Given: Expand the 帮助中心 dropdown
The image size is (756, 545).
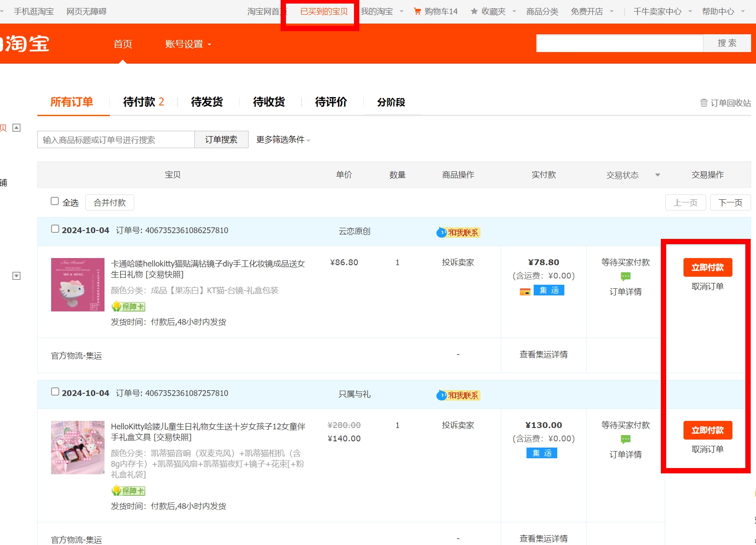Looking at the screenshot, I should tap(724, 11).
